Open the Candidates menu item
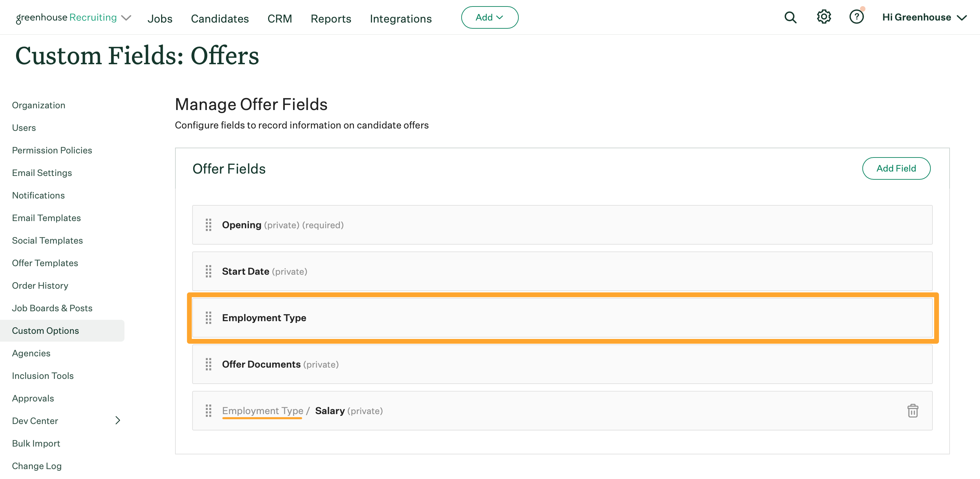This screenshot has height=479, width=980. [x=220, y=19]
